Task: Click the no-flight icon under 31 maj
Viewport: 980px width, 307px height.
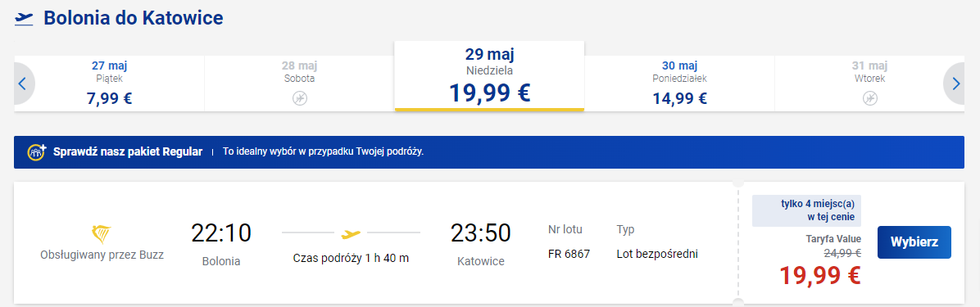Action: point(870,98)
